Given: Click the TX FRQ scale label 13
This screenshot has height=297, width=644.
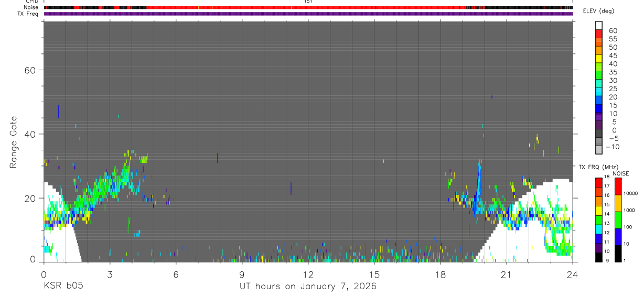Looking at the screenshot, I should tap(607, 223).
